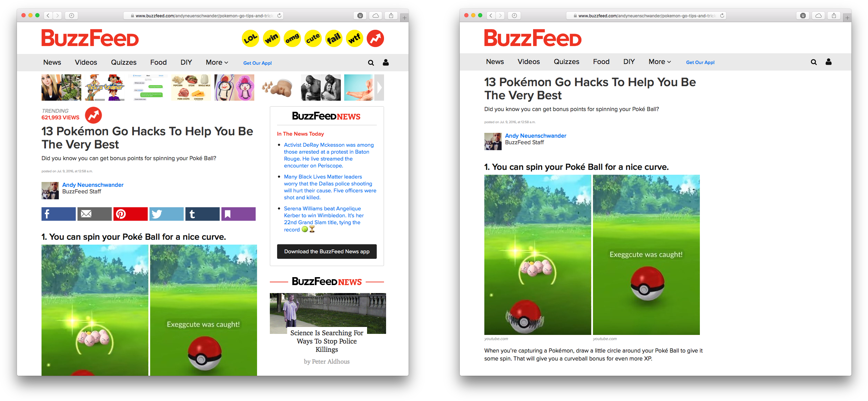Click the left window address bar URL
Screen dimensions: 868x401
coord(203,16)
